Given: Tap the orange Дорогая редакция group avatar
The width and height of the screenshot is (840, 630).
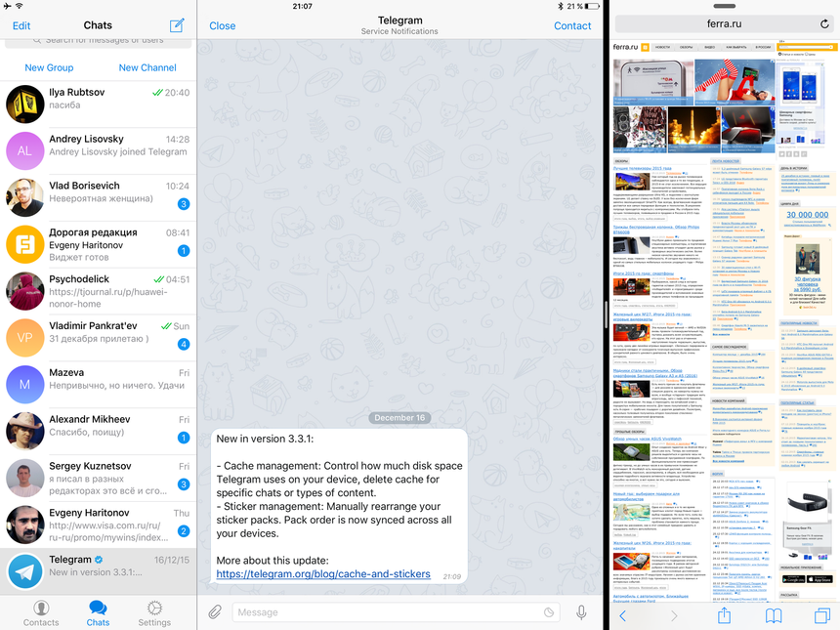Looking at the screenshot, I should [24, 244].
